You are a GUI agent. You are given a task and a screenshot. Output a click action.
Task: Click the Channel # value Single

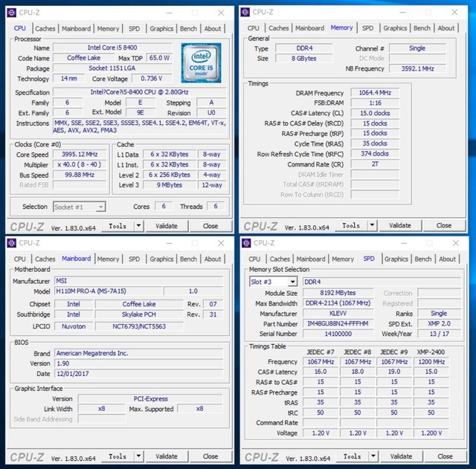point(418,48)
